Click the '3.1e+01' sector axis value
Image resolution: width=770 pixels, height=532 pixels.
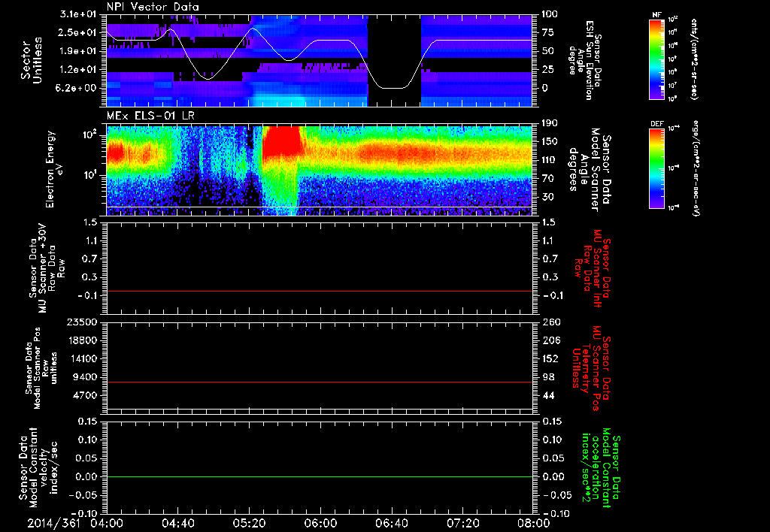(78, 14)
